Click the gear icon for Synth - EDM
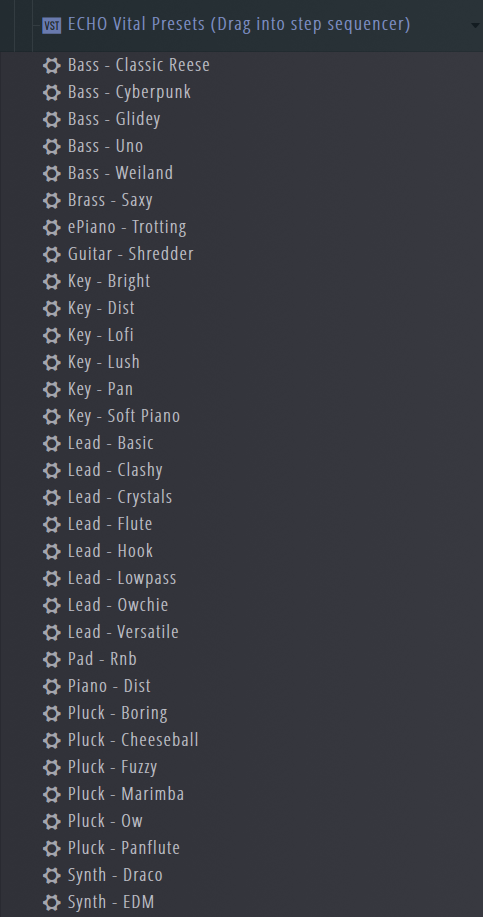 pyautogui.click(x=52, y=902)
